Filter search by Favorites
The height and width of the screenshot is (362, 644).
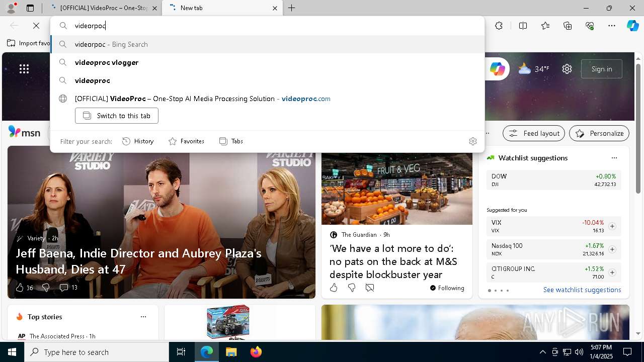(186, 141)
